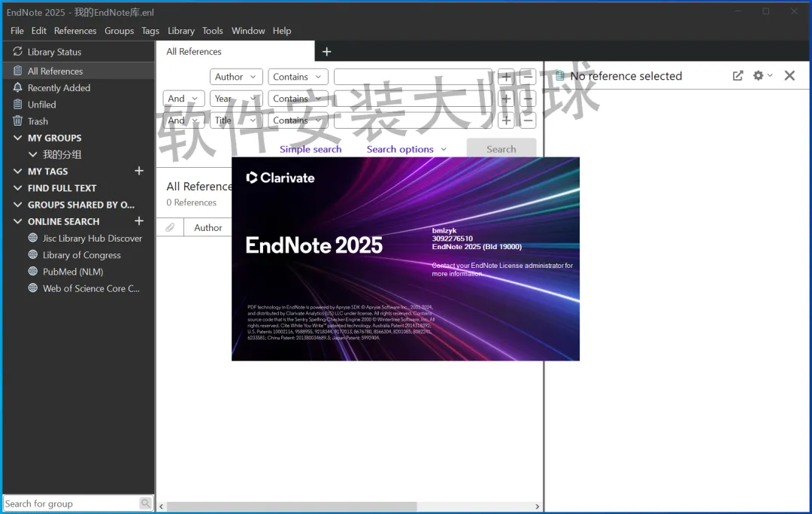Open the Groups menu
812x514 pixels.
[119, 31]
